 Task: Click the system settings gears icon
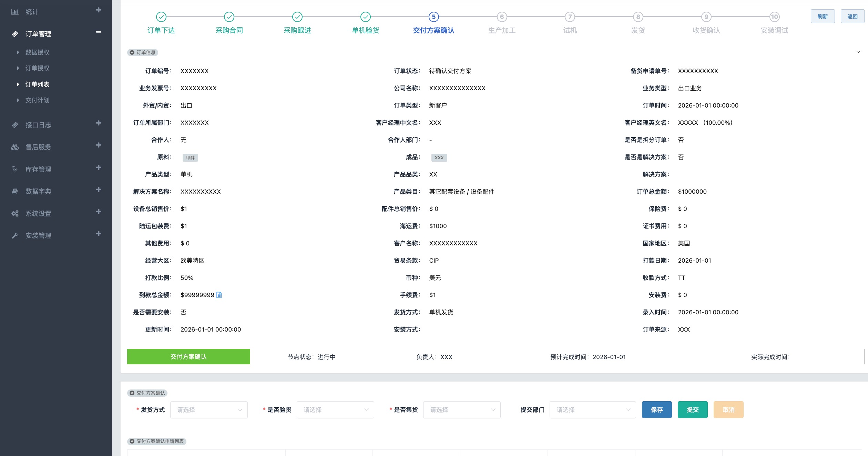(14, 213)
